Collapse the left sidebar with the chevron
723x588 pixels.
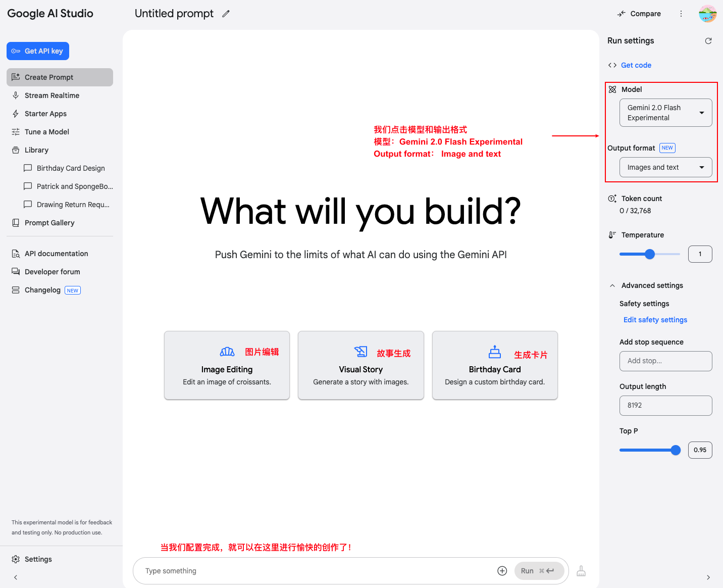click(16, 577)
